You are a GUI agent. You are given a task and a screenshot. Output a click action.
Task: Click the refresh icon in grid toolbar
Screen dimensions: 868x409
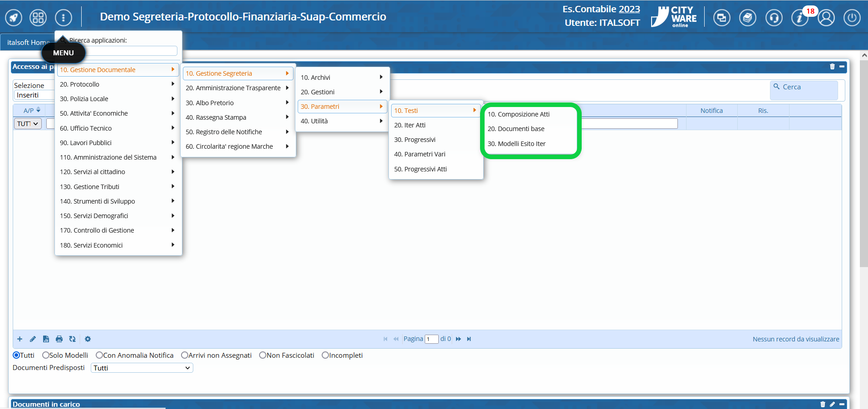[72, 339]
